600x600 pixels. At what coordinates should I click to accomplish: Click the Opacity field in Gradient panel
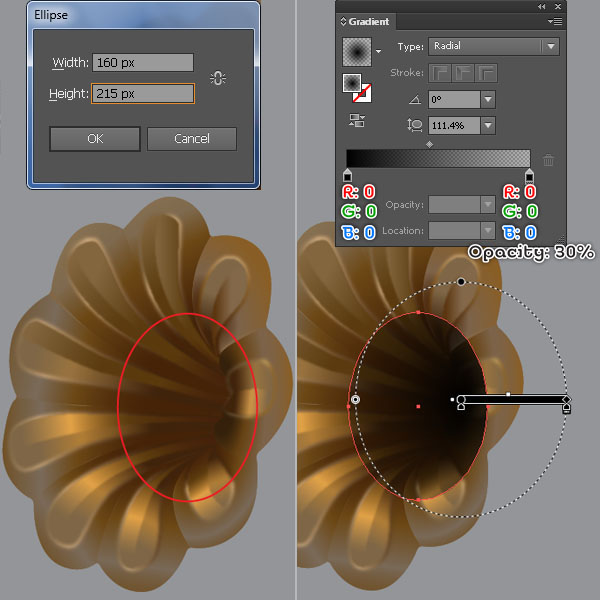pyautogui.click(x=454, y=205)
